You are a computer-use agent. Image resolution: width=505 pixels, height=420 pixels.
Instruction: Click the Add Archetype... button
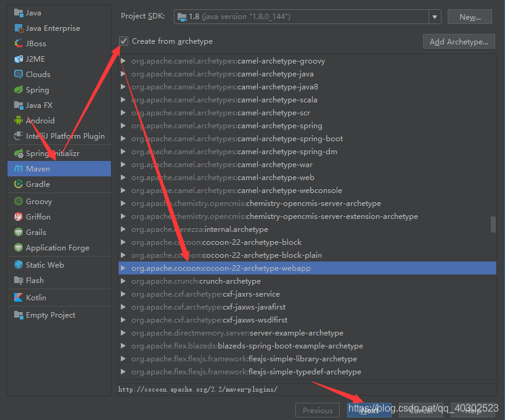459,41
